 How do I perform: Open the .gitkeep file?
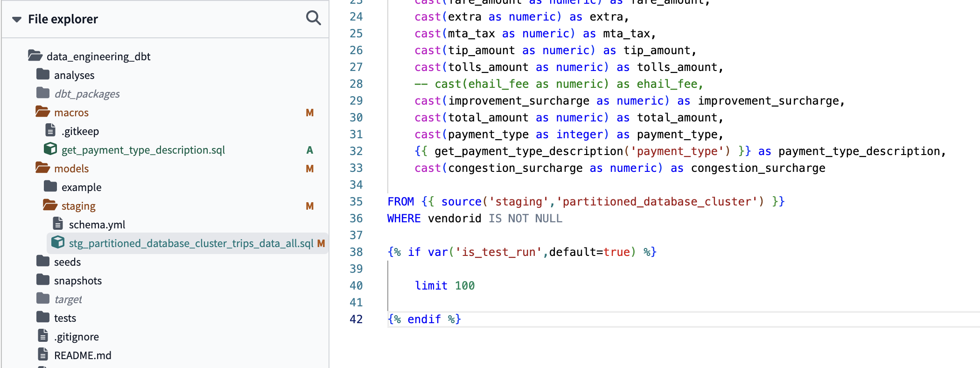[x=80, y=131]
